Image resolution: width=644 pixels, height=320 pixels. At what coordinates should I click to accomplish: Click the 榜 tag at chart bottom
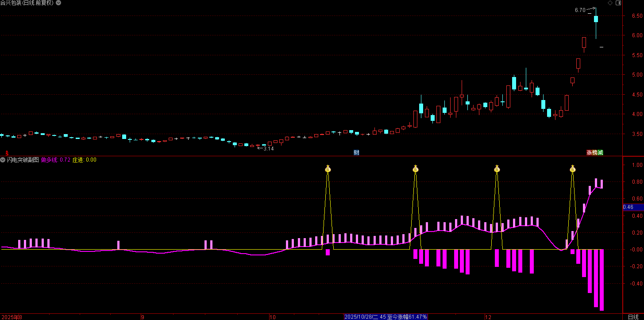tap(595, 153)
